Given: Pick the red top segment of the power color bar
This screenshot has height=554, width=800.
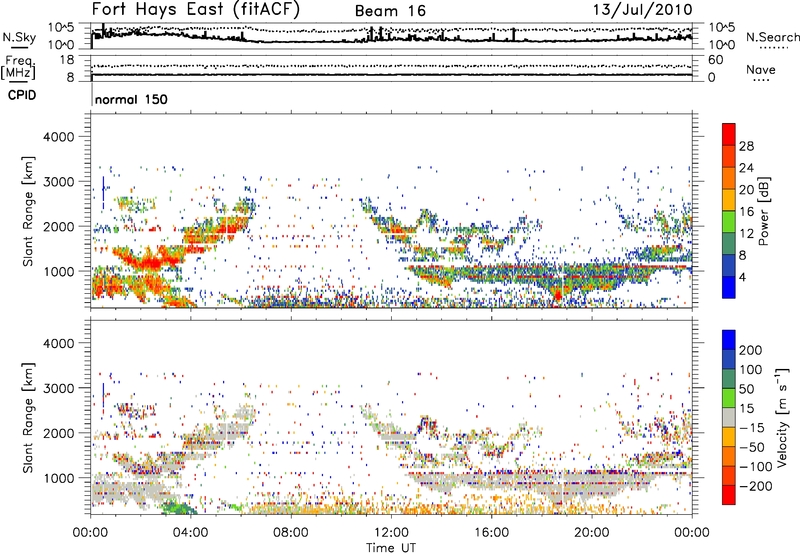Looking at the screenshot, I should click(x=729, y=134).
